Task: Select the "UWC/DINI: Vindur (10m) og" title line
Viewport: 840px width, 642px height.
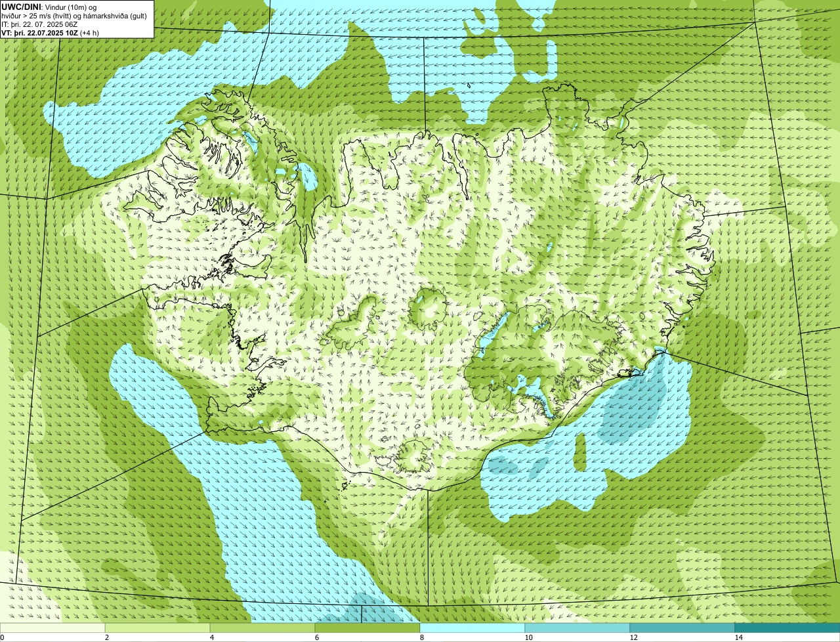Action: coord(49,7)
